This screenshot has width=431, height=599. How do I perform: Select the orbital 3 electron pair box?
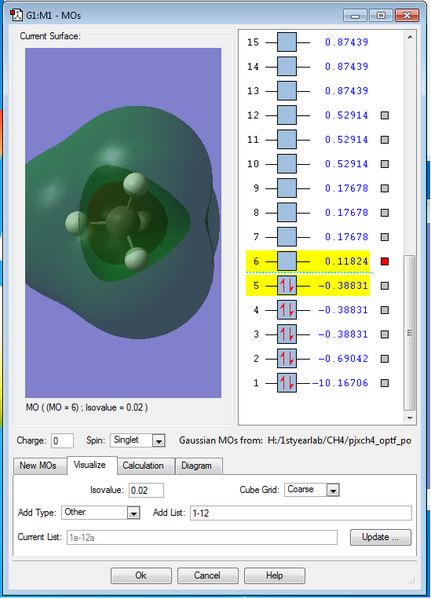point(287,334)
